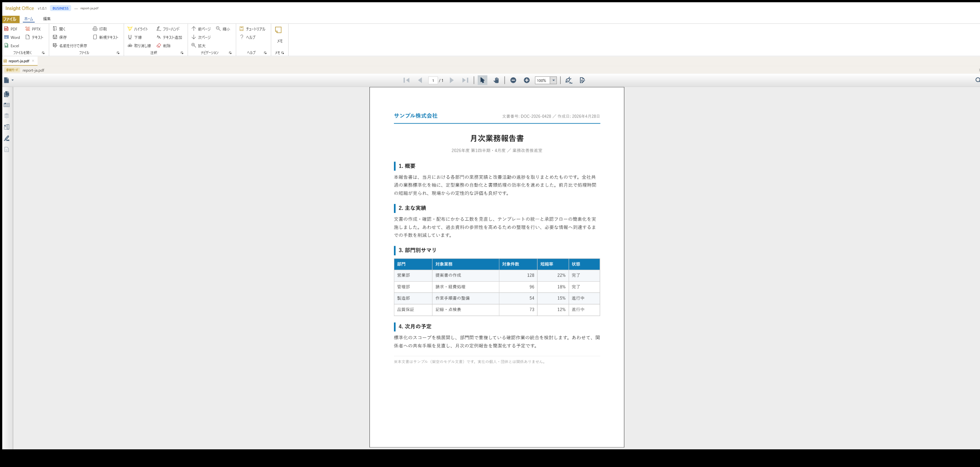The width and height of the screenshot is (980, 467).
Task: Open the bookmarks sidebar panel icon
Action: (6, 105)
